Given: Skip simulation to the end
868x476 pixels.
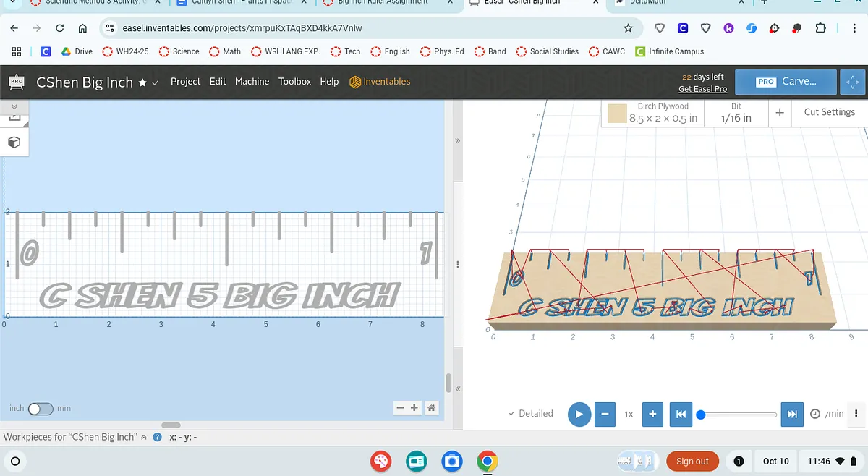Looking at the screenshot, I should click(792, 415).
